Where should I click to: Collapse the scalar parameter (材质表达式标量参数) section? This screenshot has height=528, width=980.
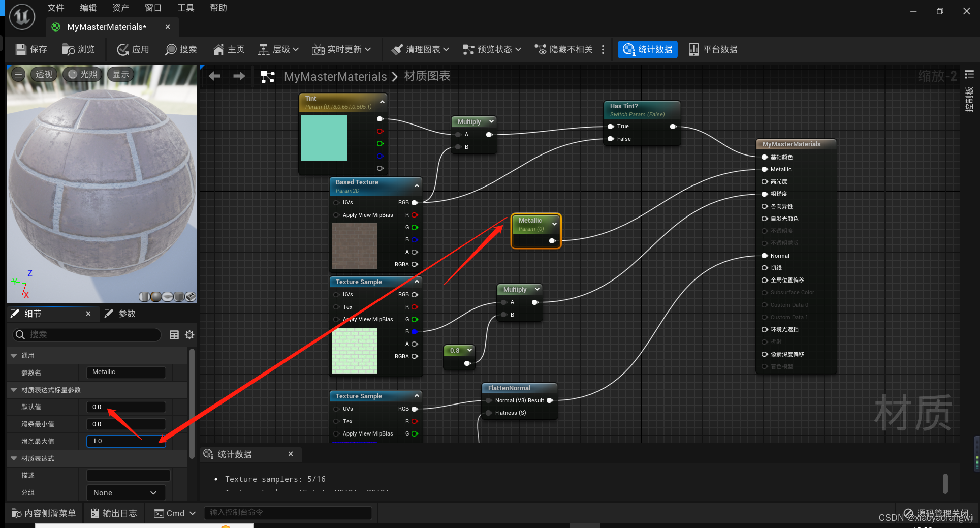click(14, 390)
